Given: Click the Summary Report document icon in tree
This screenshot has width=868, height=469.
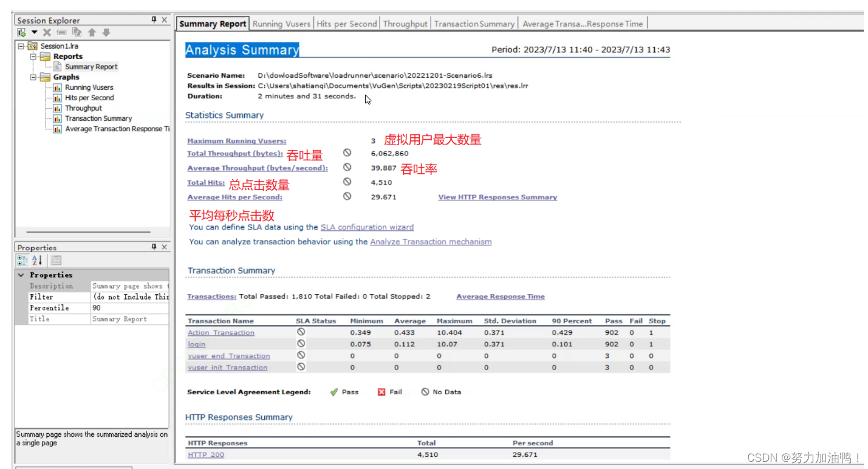Looking at the screenshot, I should pyautogui.click(x=58, y=67).
